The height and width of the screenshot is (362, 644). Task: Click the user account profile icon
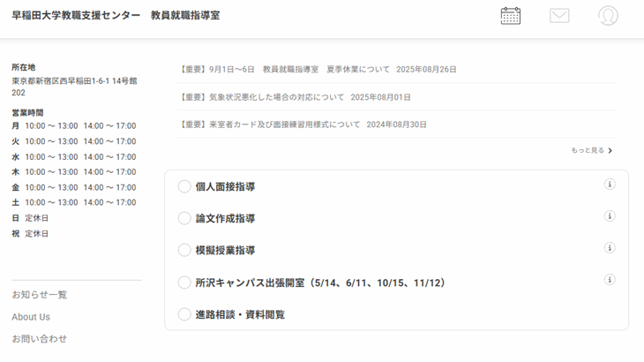(x=608, y=16)
